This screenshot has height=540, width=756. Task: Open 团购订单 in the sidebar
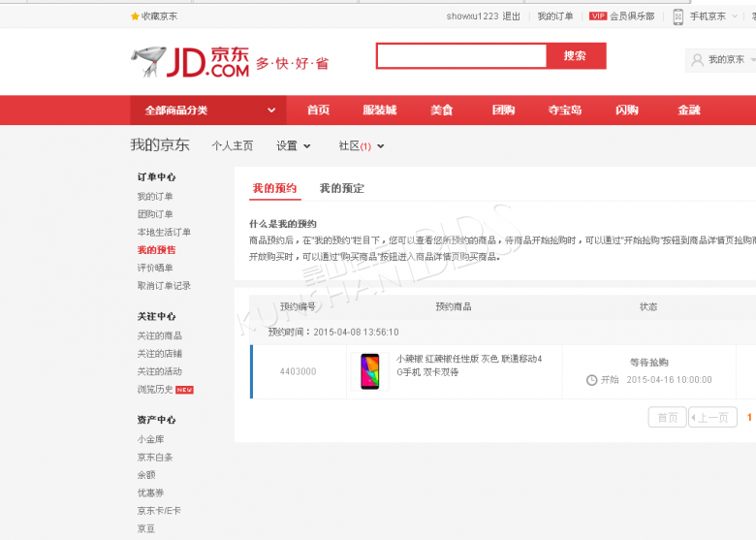155,214
